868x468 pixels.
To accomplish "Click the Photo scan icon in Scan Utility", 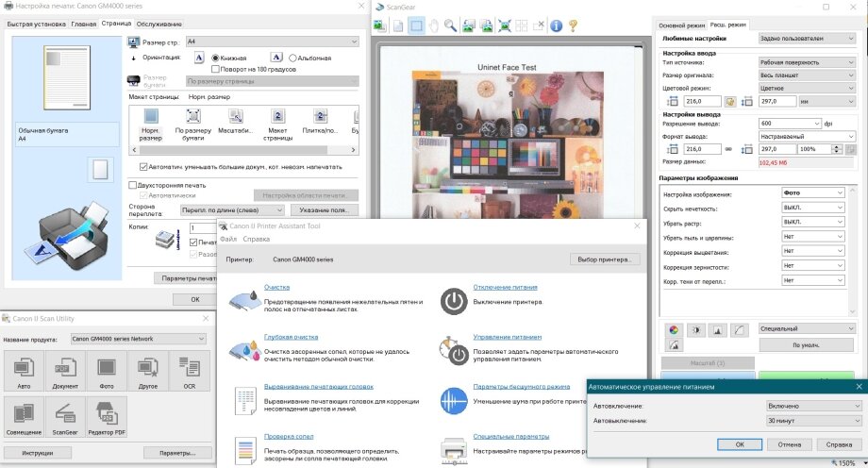I will point(107,371).
